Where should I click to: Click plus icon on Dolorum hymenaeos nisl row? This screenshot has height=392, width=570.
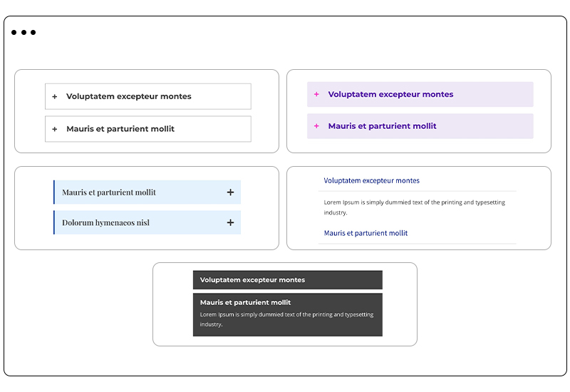click(230, 222)
